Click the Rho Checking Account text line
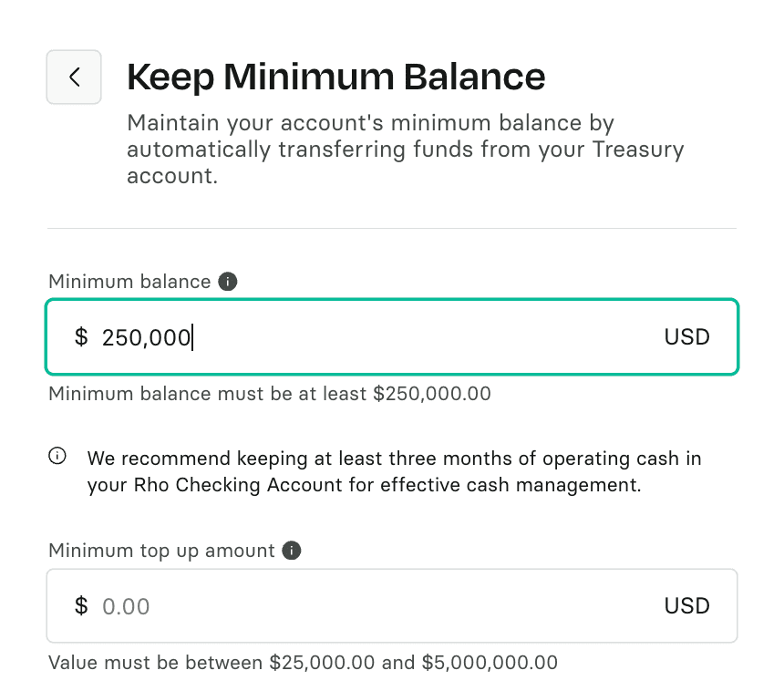This screenshot has height=691, width=784. (365, 485)
